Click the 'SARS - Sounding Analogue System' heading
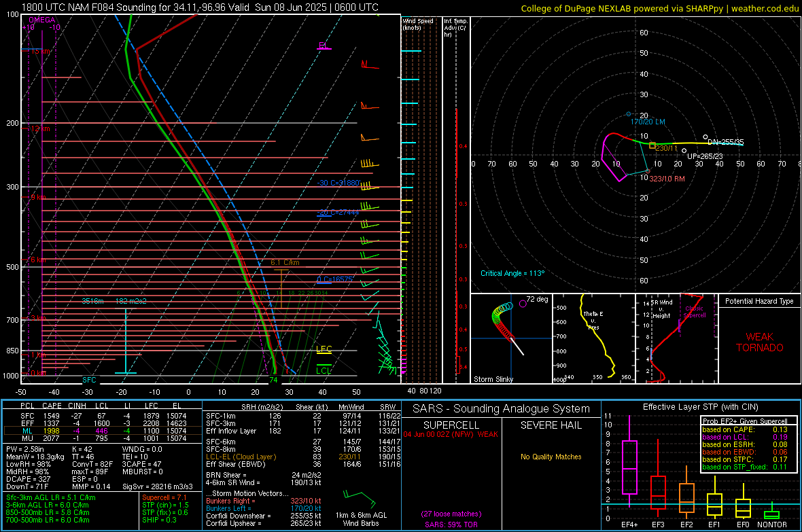This screenshot has height=532, width=802. 502,409
